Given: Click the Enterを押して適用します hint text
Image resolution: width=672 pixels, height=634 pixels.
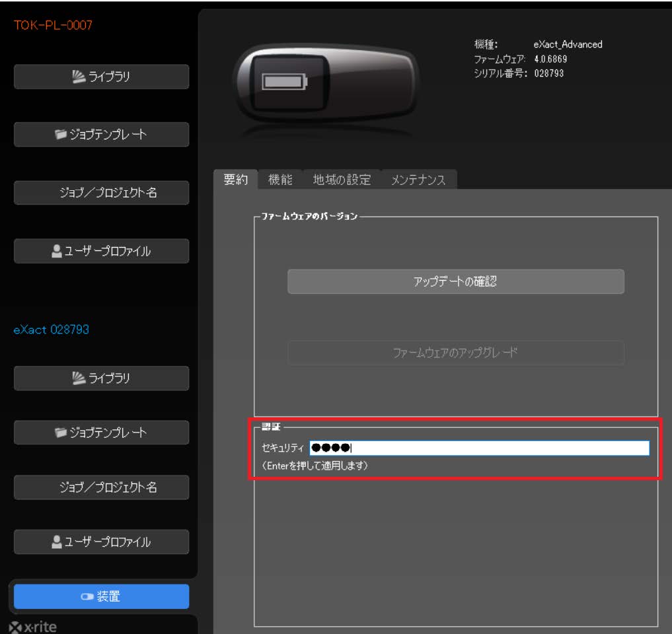Looking at the screenshot, I should point(315,466).
